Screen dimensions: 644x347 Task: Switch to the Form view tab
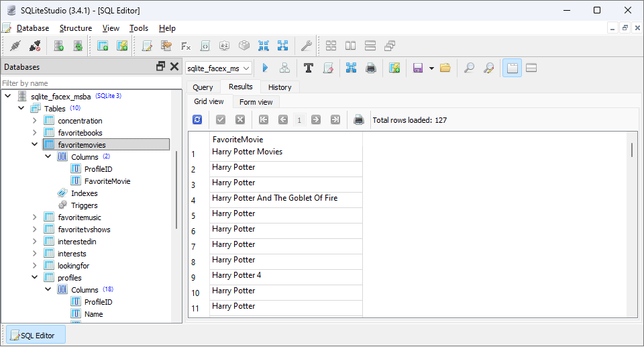[256, 102]
